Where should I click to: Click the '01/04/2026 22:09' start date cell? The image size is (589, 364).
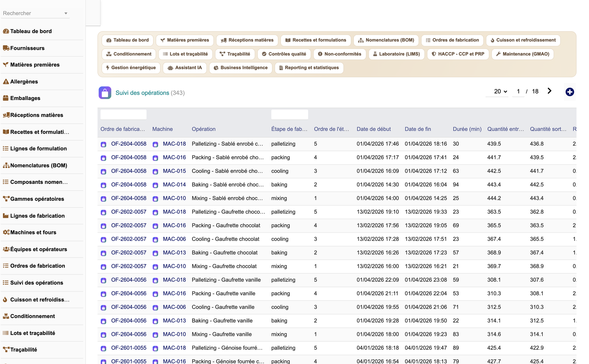pyautogui.click(x=377, y=280)
